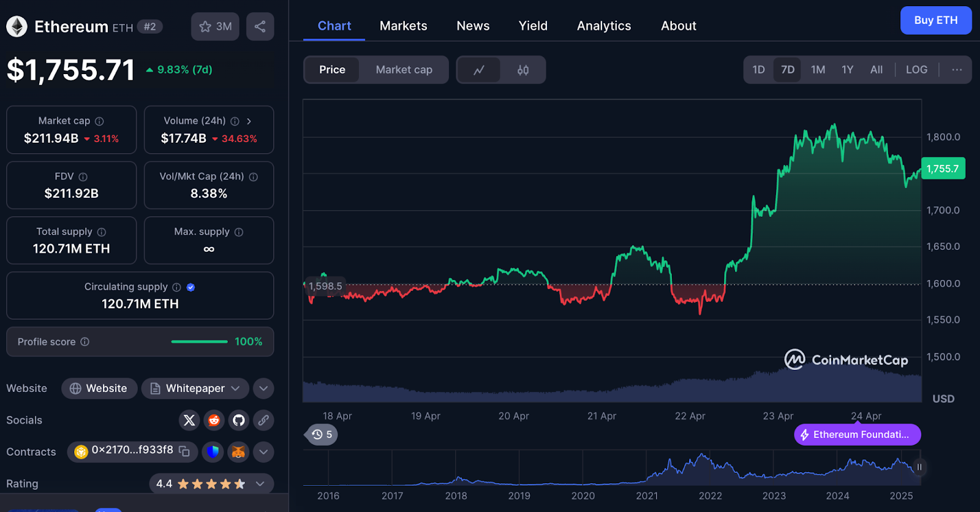The image size is (980, 512).
Task: Open the Reddit social icon
Action: [214, 420]
